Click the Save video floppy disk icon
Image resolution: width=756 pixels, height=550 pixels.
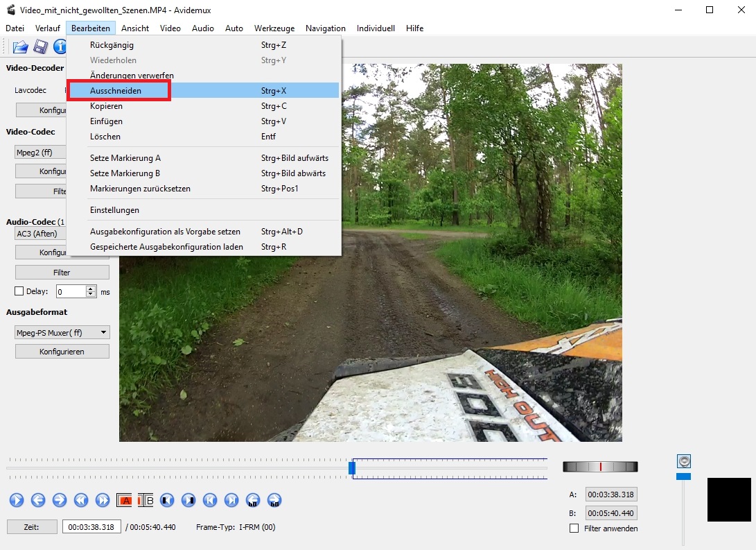click(41, 47)
